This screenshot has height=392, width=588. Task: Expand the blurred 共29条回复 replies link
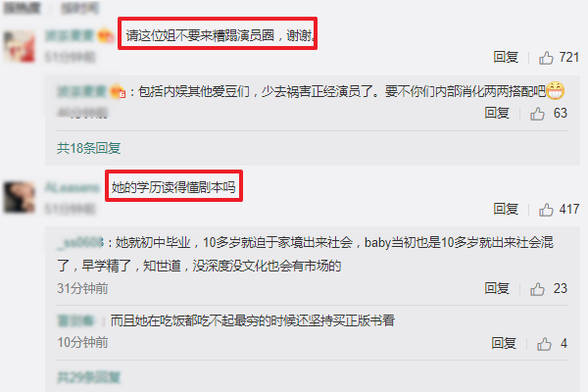[89, 377]
